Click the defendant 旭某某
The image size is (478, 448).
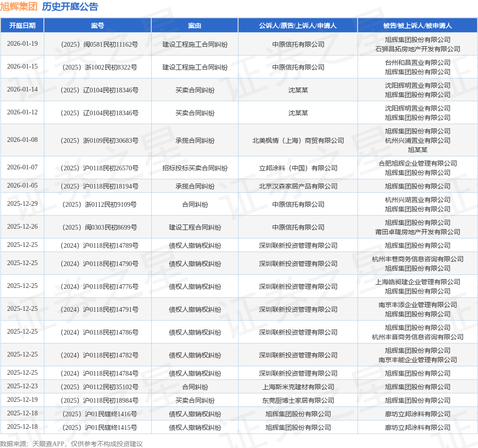tap(418, 150)
